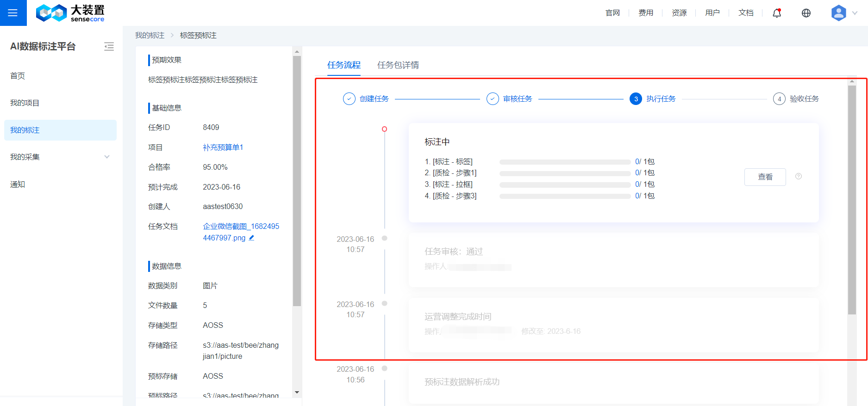The width and height of the screenshot is (868, 406).
Task: Click the help question-mark icon beside 查看
Action: 799,176
